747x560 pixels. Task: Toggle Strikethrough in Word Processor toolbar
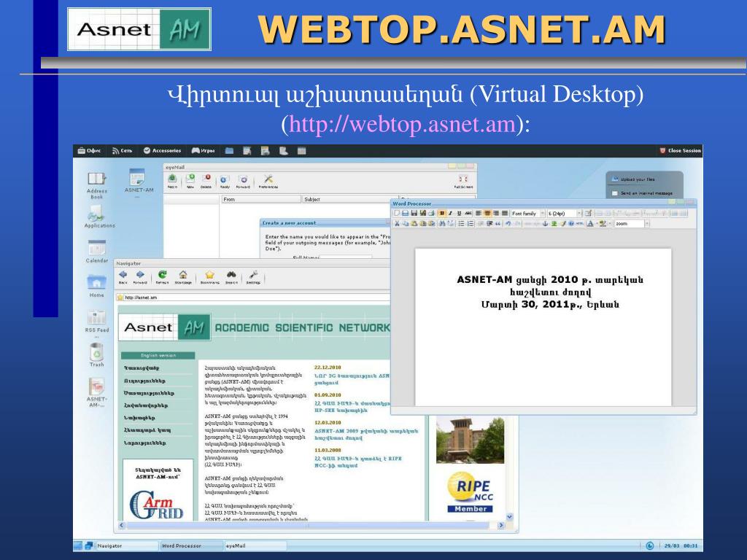tap(468, 214)
